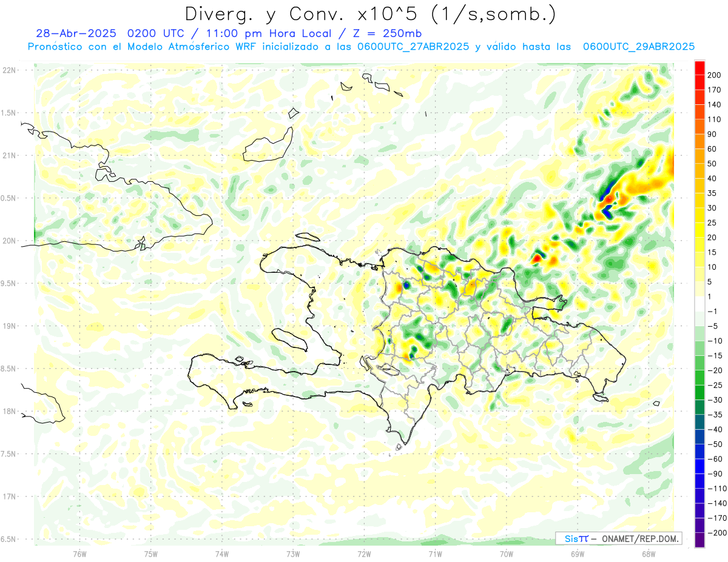Click the red top swatch of colorbar
This screenshot has height=562, width=728.
tap(699, 69)
